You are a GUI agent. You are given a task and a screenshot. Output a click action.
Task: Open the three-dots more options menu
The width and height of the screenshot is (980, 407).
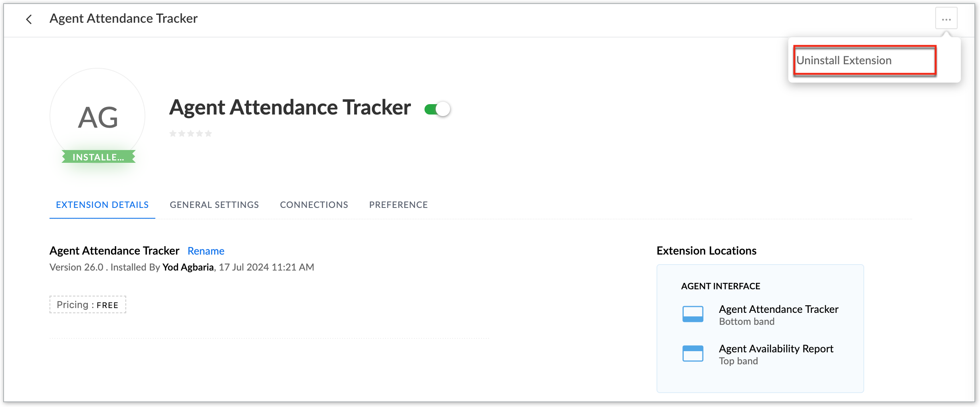(x=946, y=19)
